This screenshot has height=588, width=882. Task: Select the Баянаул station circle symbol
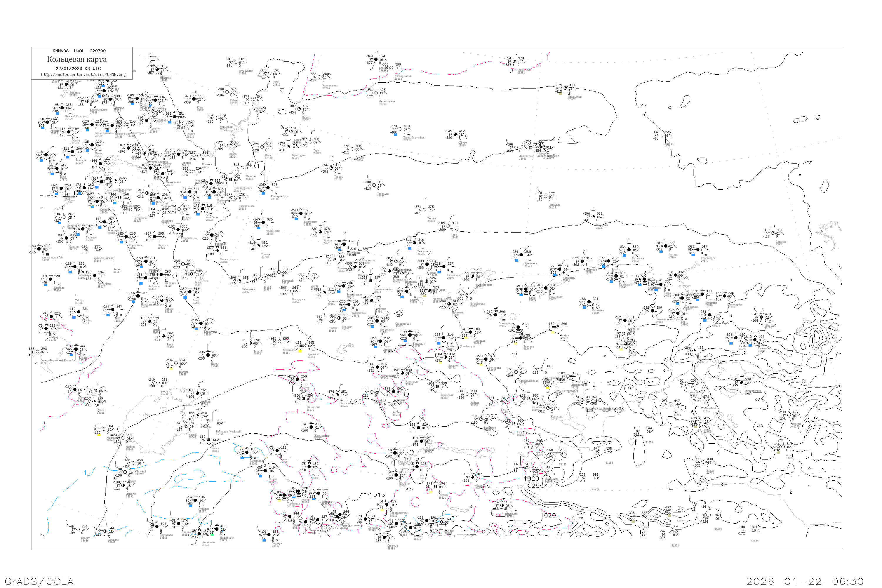click(x=445, y=358)
